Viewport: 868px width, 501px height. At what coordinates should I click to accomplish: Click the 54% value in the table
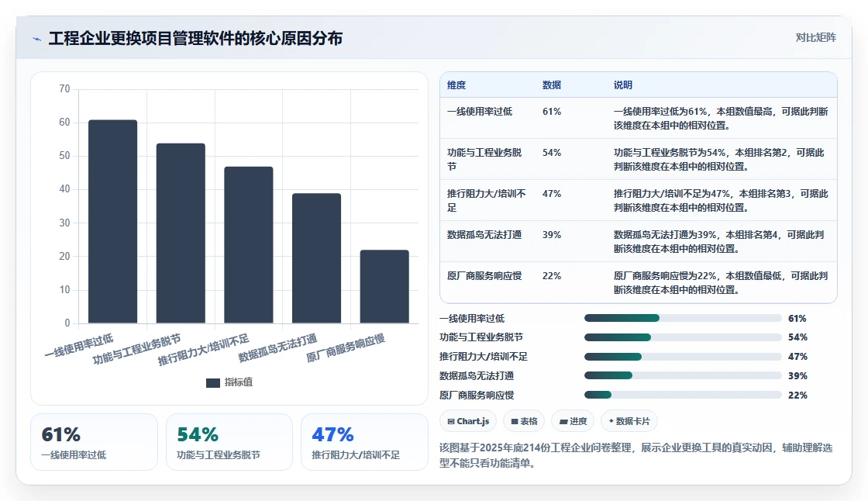[552, 153]
